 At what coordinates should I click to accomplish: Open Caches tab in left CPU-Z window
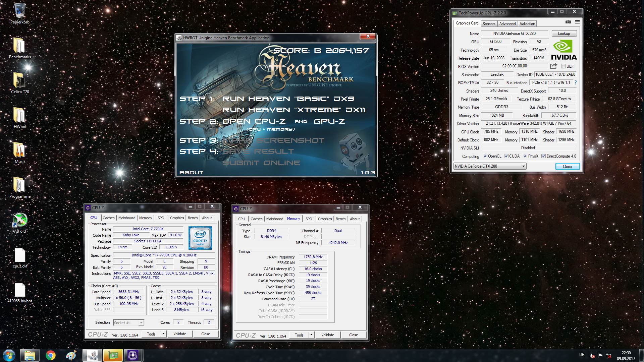pos(108,218)
